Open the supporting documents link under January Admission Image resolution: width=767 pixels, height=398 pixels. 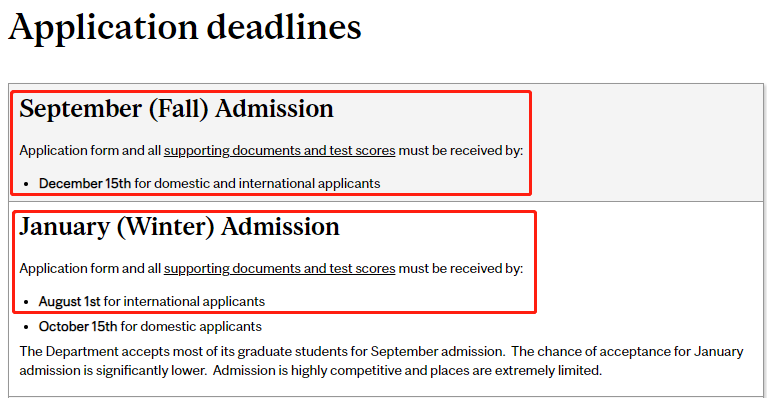coord(279,268)
